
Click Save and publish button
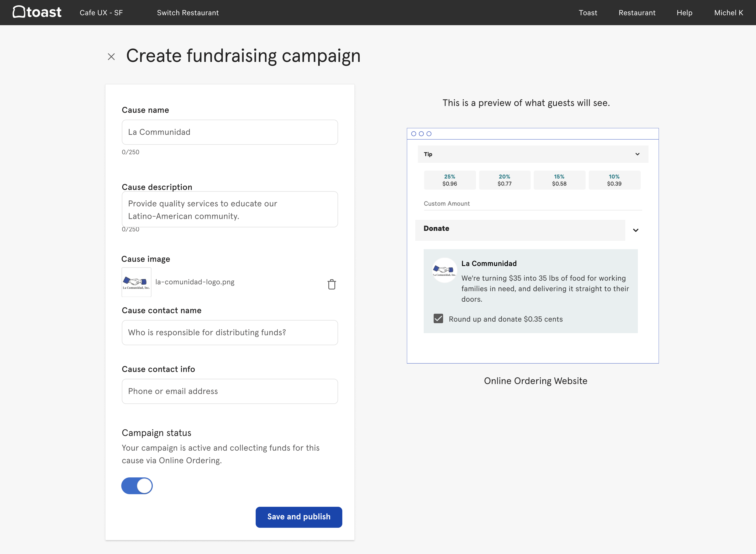[299, 517]
